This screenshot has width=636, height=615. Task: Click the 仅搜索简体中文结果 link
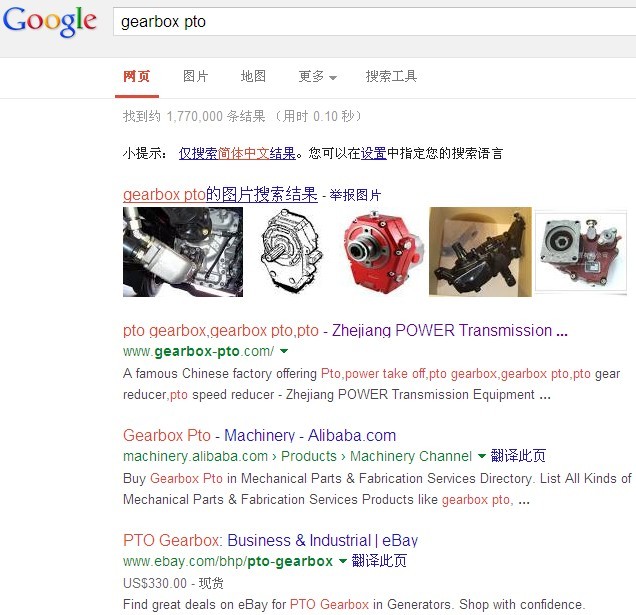tap(237, 153)
